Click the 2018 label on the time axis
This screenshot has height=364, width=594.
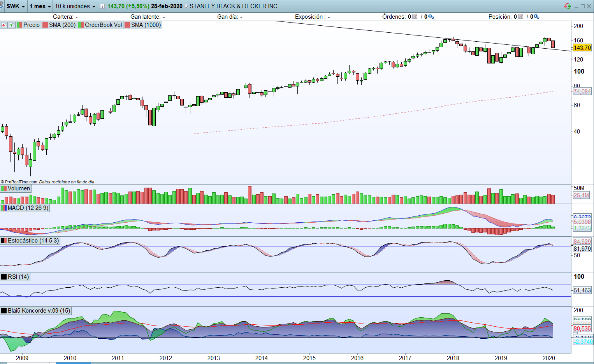tap(453, 358)
